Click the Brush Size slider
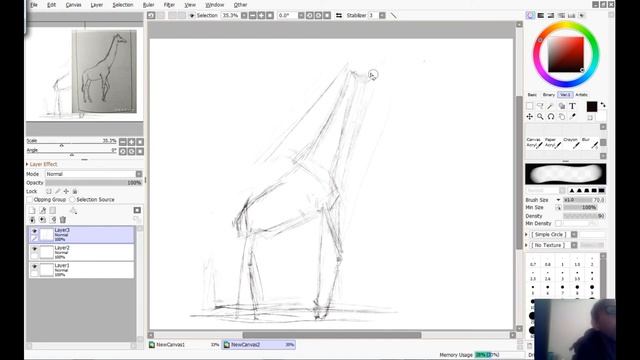This screenshot has width=640, height=360. [x=584, y=200]
